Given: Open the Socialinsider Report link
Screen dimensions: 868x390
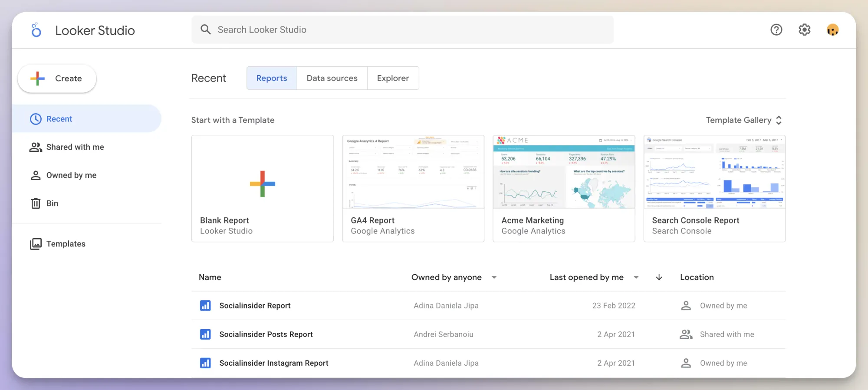Looking at the screenshot, I should 255,305.
